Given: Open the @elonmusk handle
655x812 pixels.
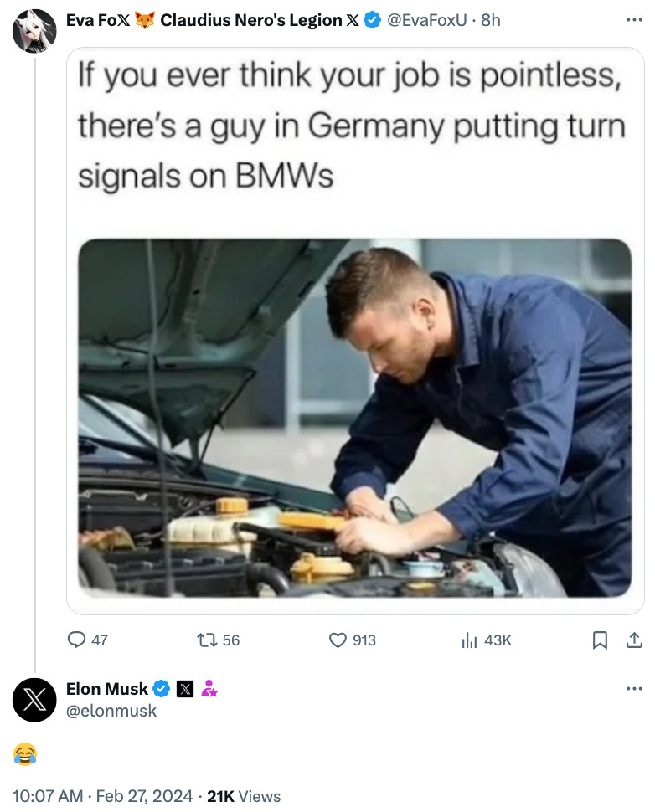Looking at the screenshot, I should click(x=111, y=711).
